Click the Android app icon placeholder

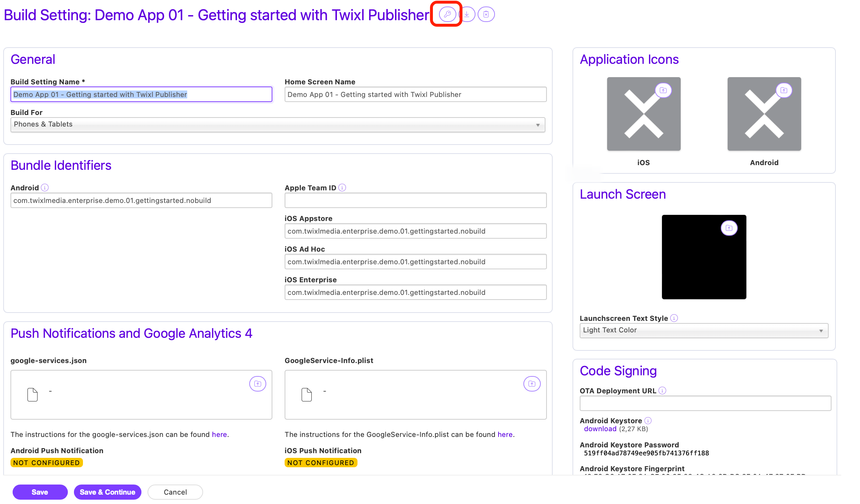764,114
